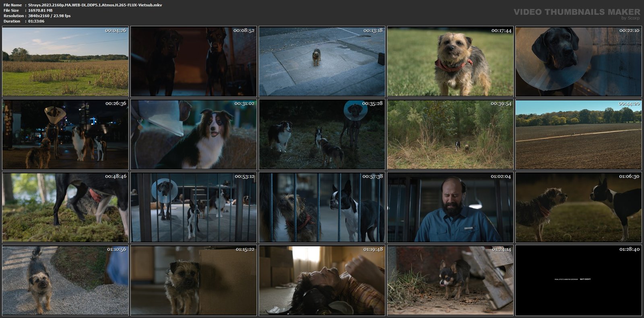Select the thumbnail timestamped 00:04:26
This screenshot has height=318, width=644.
click(65, 62)
